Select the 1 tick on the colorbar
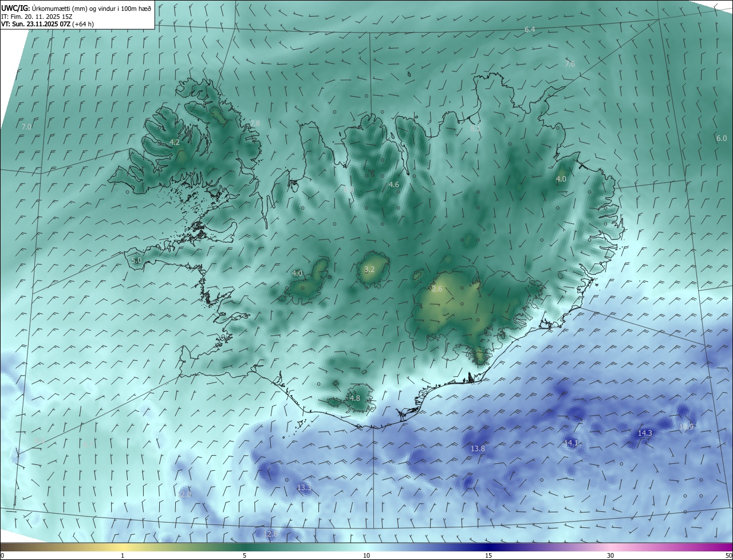Screen dimensions: 733x560 pos(123,555)
